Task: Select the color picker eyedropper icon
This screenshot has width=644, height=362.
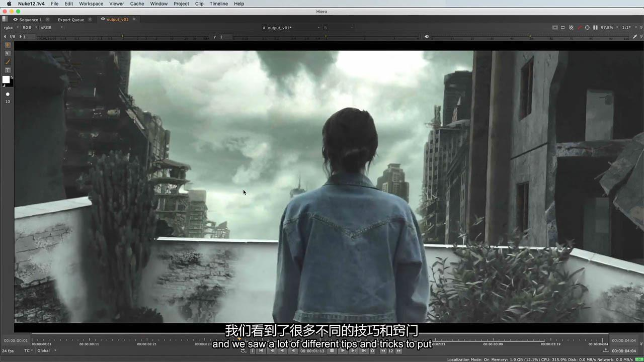Action: 635,37
